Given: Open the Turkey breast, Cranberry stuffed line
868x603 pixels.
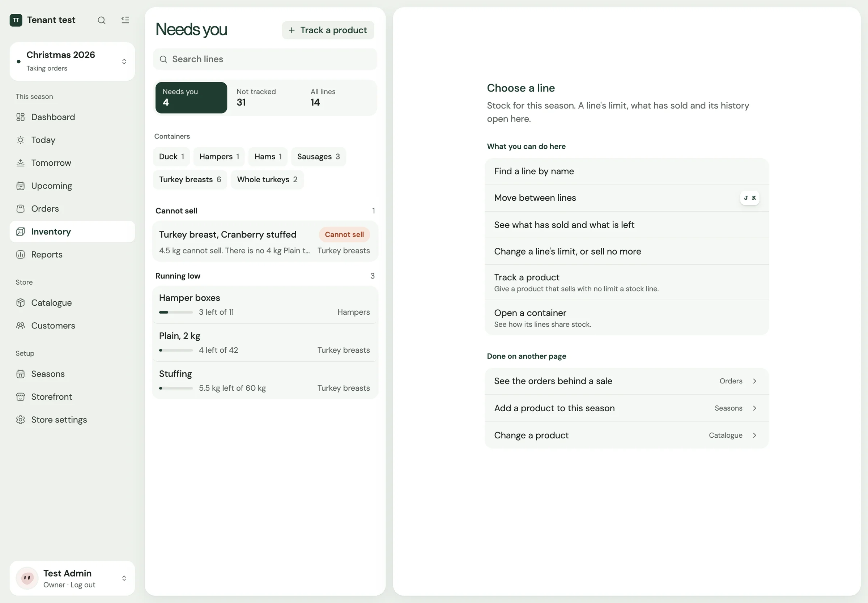Looking at the screenshot, I should [x=265, y=242].
